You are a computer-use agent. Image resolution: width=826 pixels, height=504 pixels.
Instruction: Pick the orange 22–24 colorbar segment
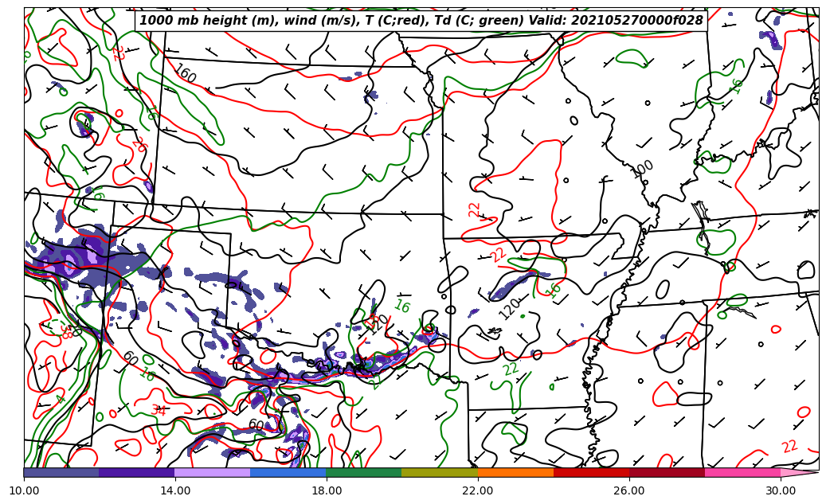(x=515, y=472)
